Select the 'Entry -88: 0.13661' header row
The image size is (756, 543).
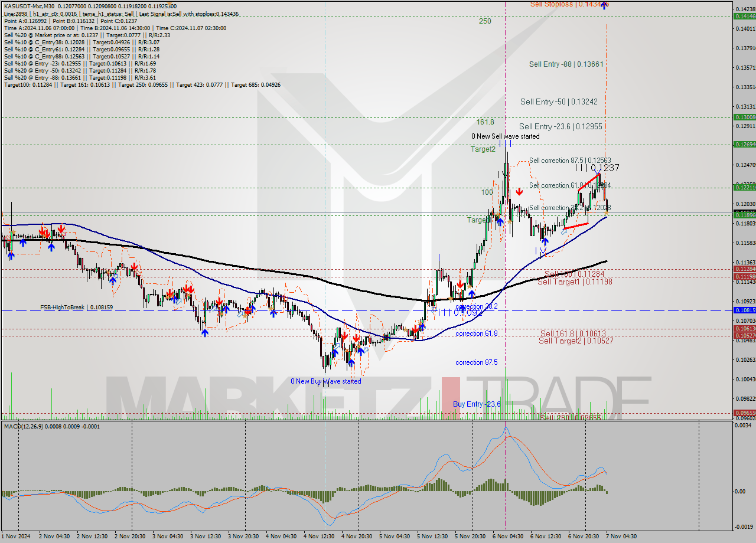click(x=80, y=77)
